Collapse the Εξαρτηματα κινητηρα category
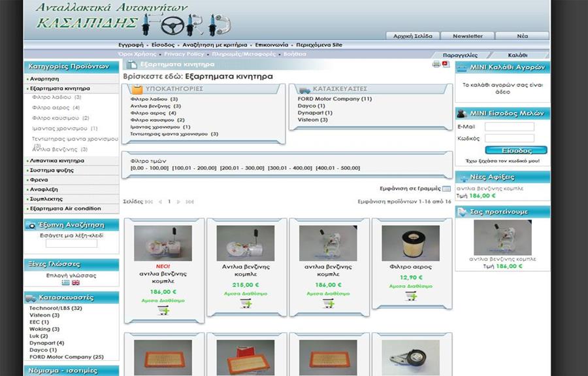This screenshot has height=376, width=588. pos(60,88)
